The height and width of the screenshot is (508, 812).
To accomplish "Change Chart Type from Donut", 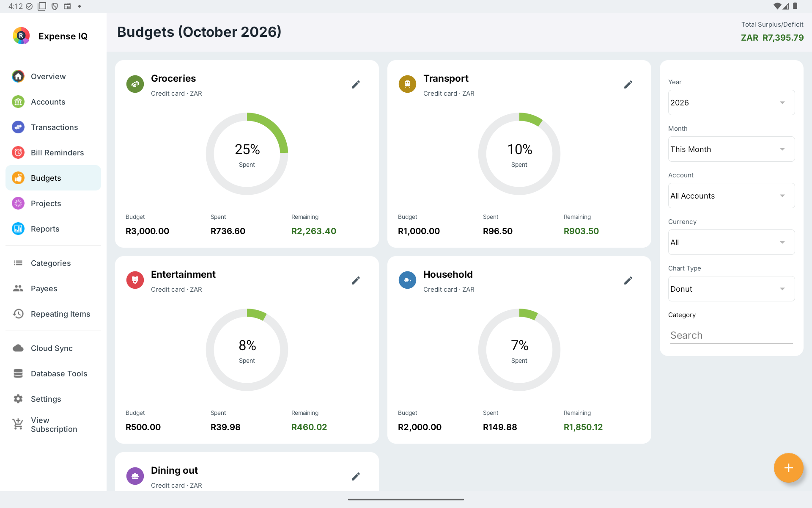I will coord(731,289).
